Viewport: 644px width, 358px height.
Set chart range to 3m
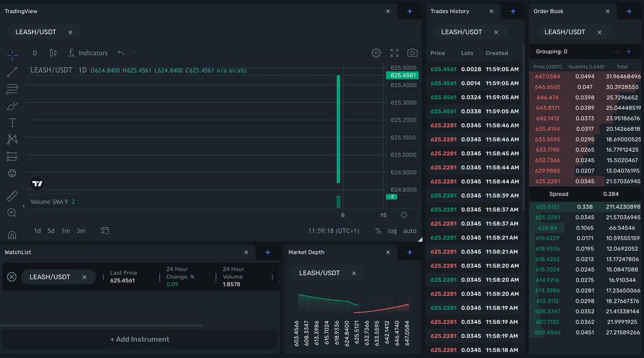[x=80, y=231]
